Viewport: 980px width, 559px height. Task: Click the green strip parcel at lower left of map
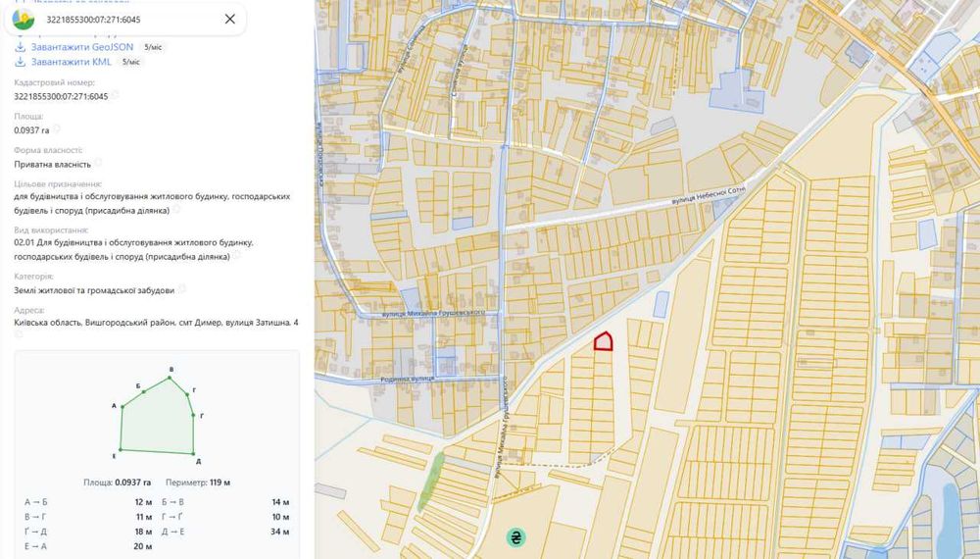tap(431, 481)
